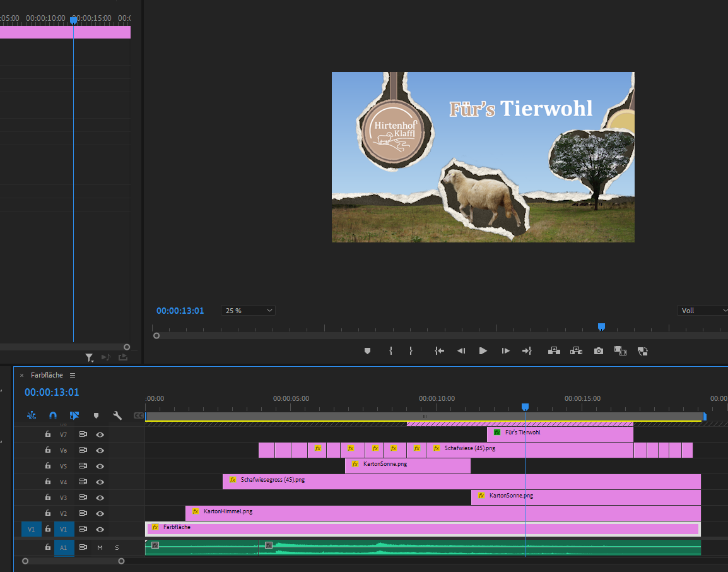Viewport: 728px width, 572px height.
Task: Click the Step Forward one frame icon
Action: 505,351
